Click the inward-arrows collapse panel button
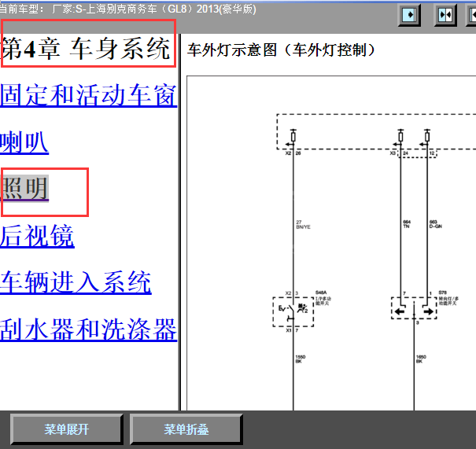The image size is (476, 449). (x=445, y=15)
